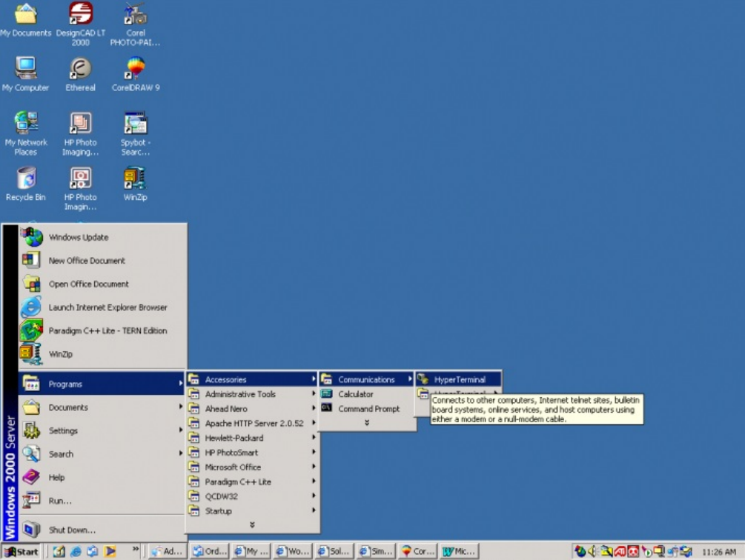This screenshot has width=745, height=560.
Task: Launch Calculator from the Accessories menu
Action: [367, 394]
